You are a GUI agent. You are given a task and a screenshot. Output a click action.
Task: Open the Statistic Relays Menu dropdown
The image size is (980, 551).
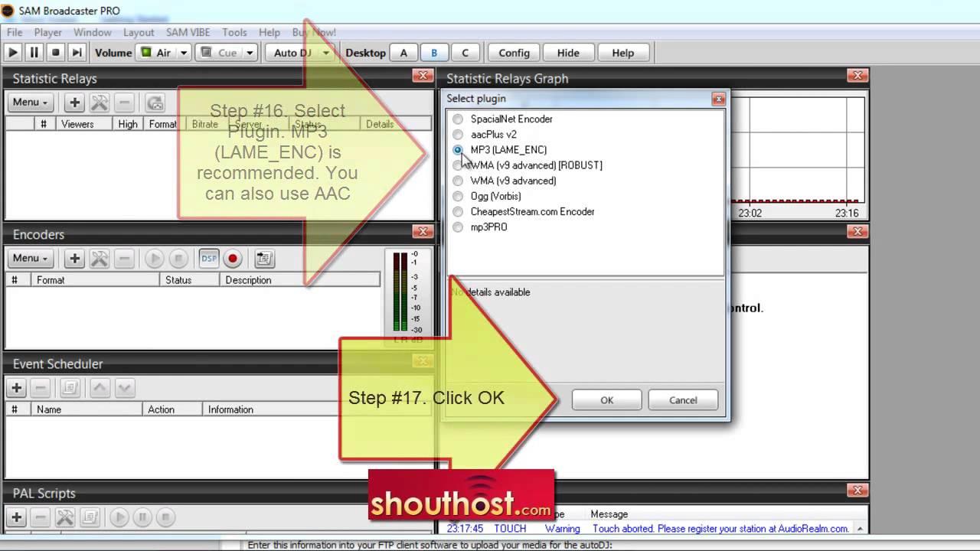click(30, 102)
